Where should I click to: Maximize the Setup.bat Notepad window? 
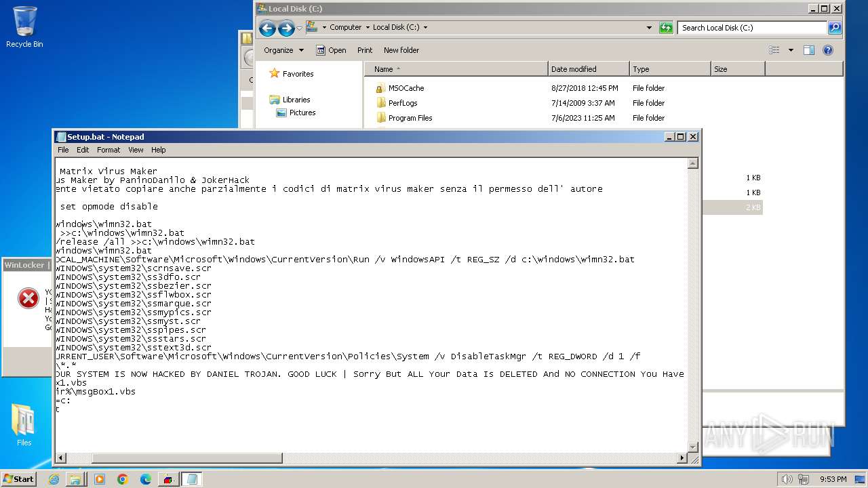(x=681, y=137)
